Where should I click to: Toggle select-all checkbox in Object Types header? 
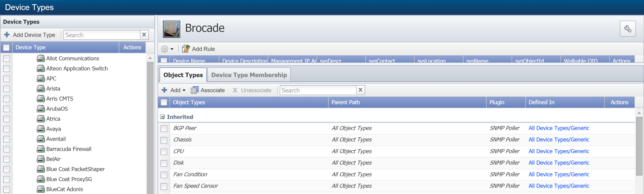[164, 102]
